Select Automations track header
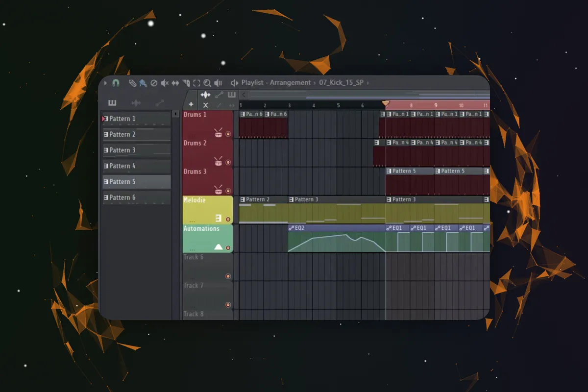 click(x=208, y=238)
